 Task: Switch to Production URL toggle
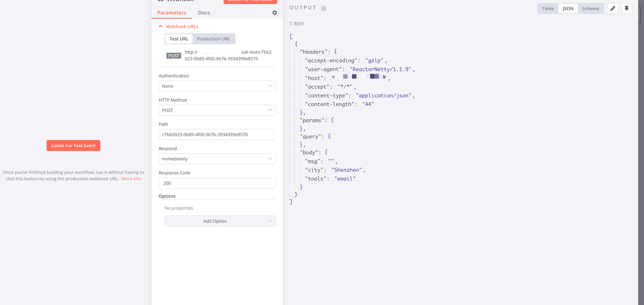click(x=214, y=39)
